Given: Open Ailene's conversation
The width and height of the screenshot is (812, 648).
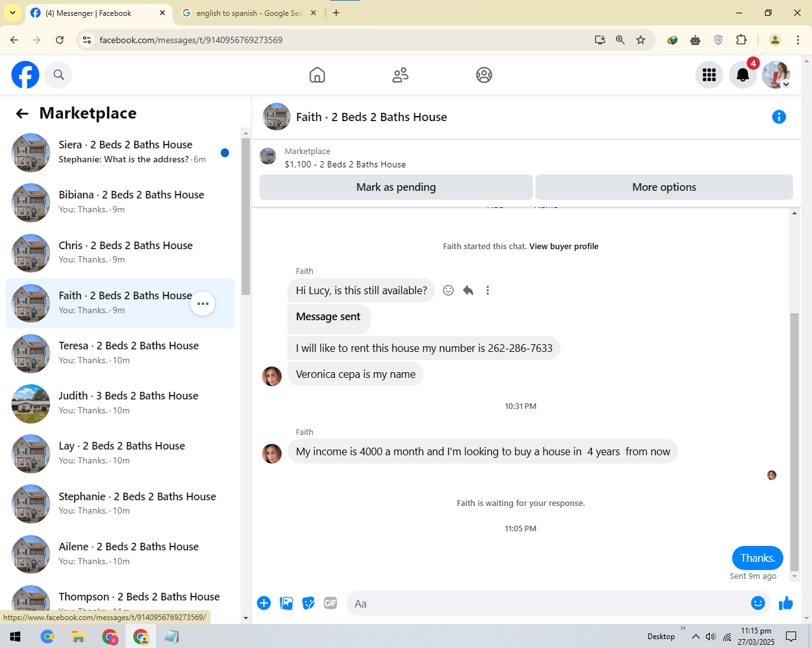Looking at the screenshot, I should coord(121,554).
